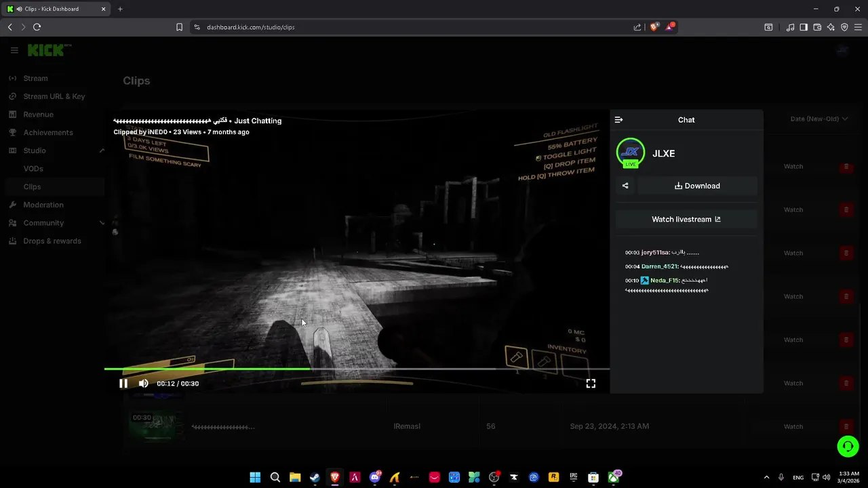Expand the Community section chevron
Image resolution: width=868 pixels, height=488 pixels.
[102, 223]
